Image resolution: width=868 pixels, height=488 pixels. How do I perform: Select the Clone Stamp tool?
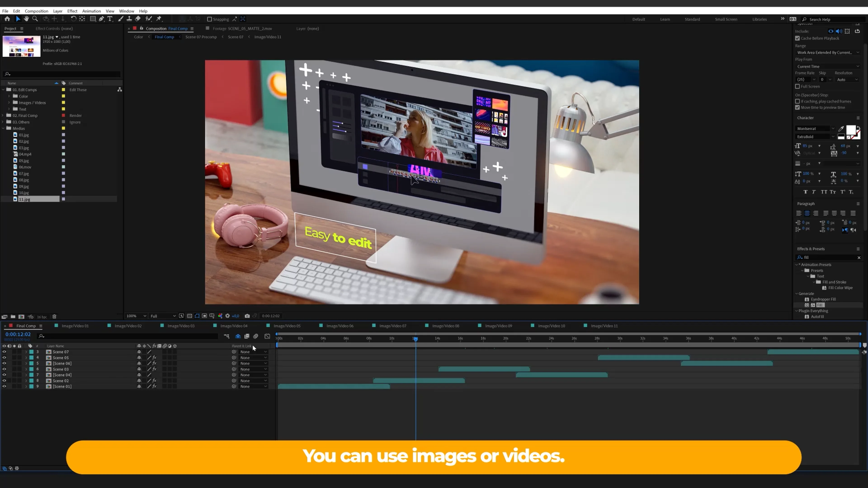(129, 19)
